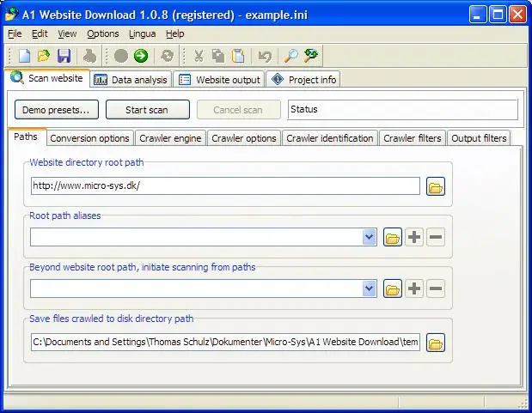Open Output filters tab
Image resolution: width=532 pixels, height=413 pixels.
(479, 138)
